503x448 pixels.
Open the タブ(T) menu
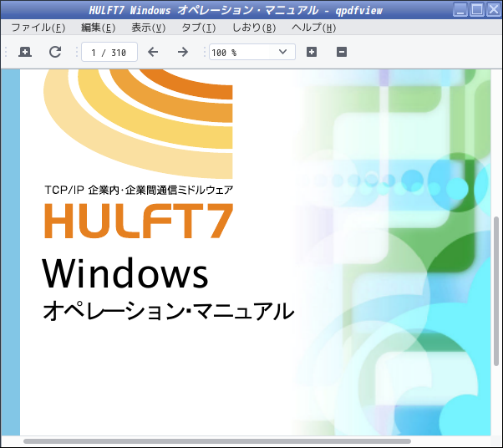199,28
